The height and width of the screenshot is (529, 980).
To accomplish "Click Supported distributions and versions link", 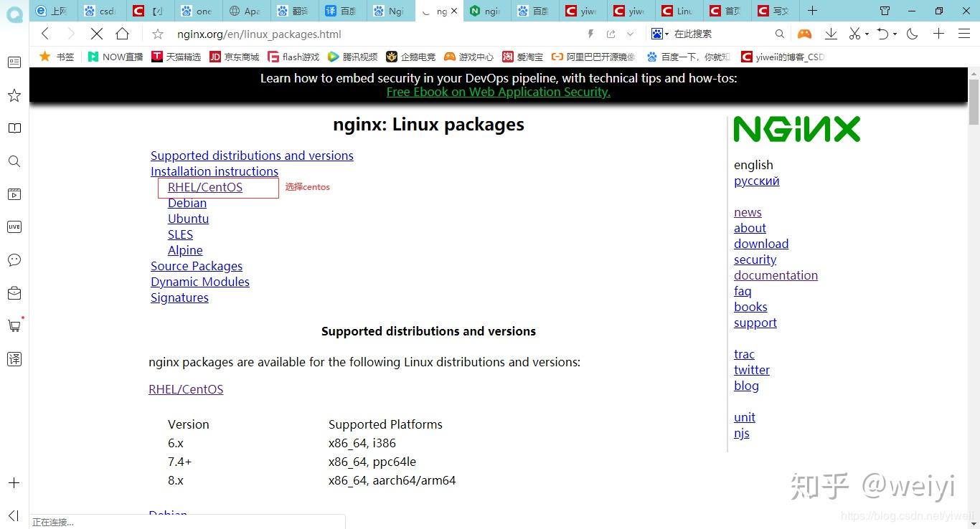I will click(252, 156).
